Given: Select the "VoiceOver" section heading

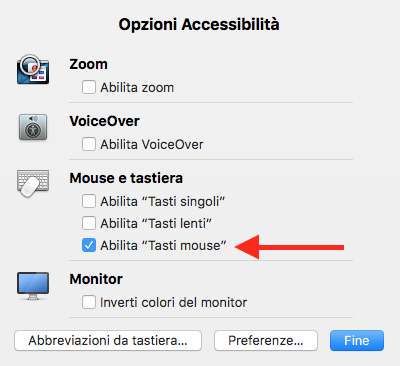Looking at the screenshot, I should pos(104,121).
